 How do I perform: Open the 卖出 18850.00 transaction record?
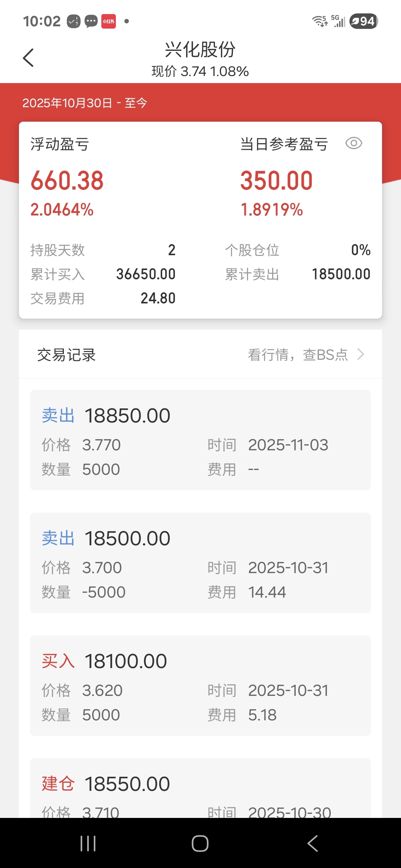200,440
